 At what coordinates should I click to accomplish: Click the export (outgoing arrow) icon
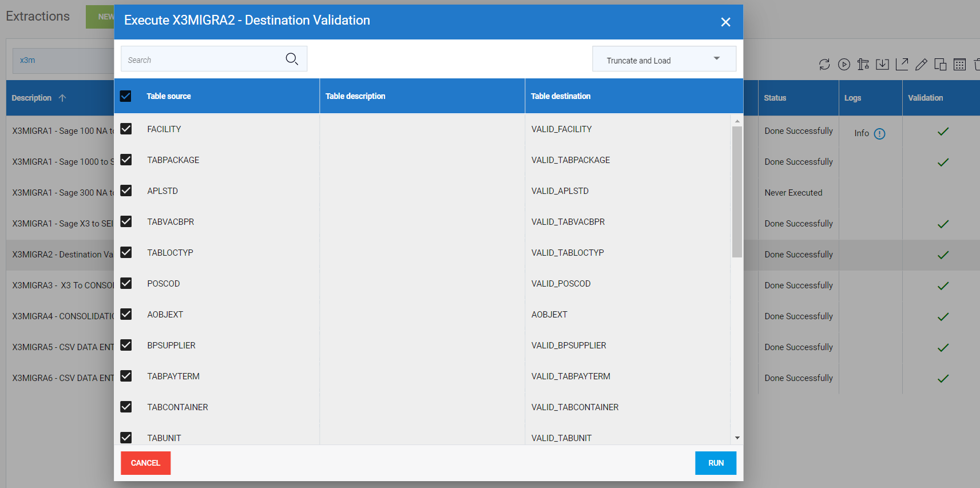point(902,65)
